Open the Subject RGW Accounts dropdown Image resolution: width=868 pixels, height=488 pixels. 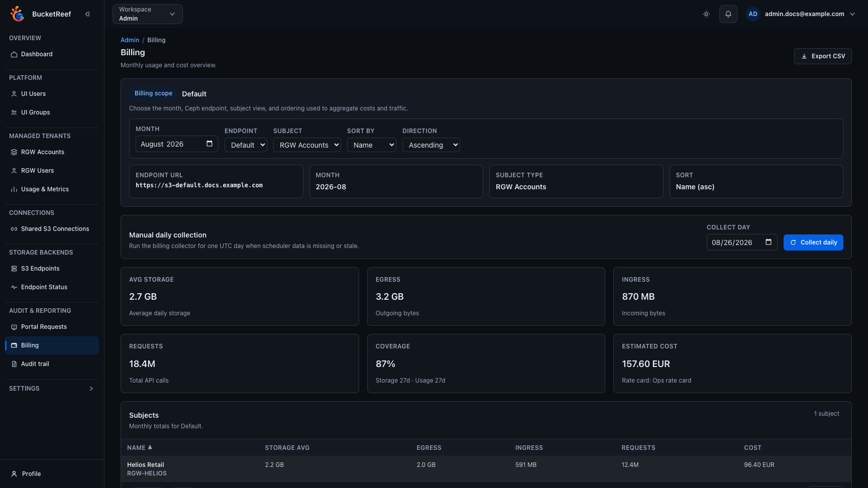pyautogui.click(x=307, y=145)
